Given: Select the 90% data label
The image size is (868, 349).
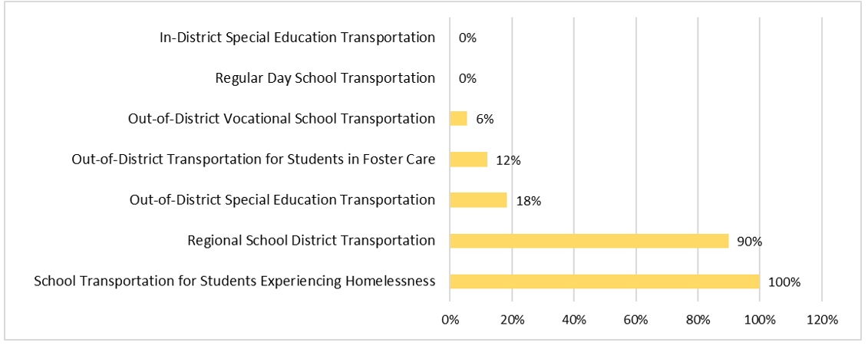Looking at the screenshot, I should pyautogui.click(x=749, y=242).
